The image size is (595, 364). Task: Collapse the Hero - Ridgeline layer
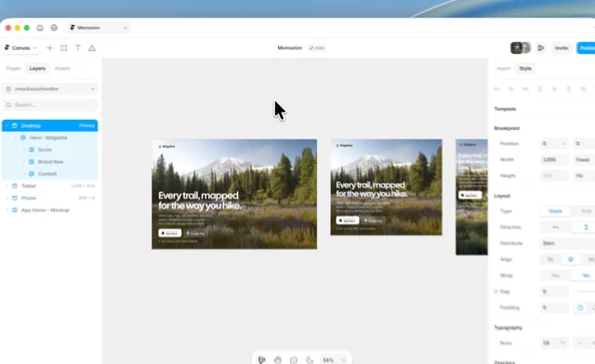tap(16, 137)
